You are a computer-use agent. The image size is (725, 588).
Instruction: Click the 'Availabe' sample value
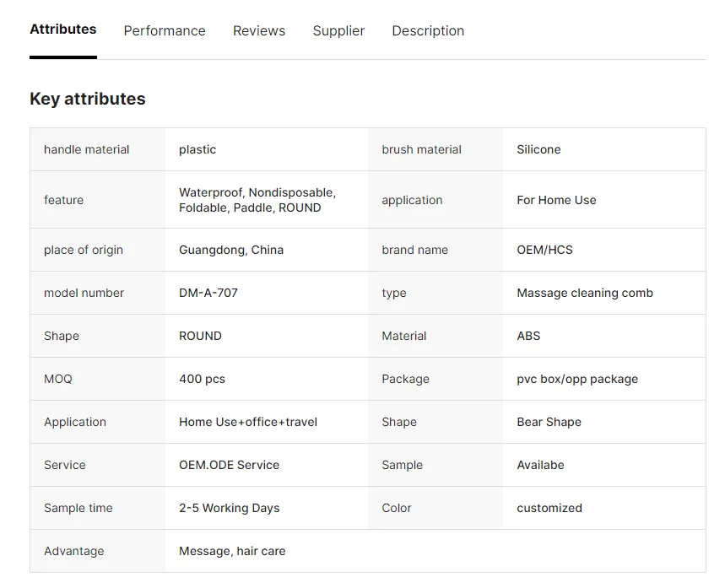pos(540,465)
